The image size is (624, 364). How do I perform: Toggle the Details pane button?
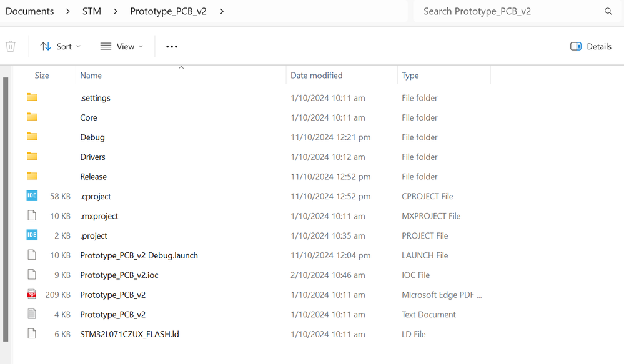[x=591, y=46]
